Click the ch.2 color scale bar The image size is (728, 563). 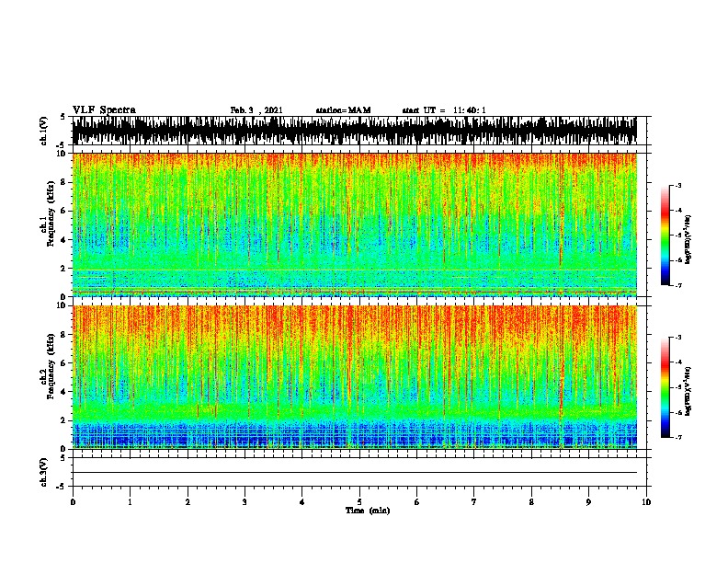tap(665, 387)
